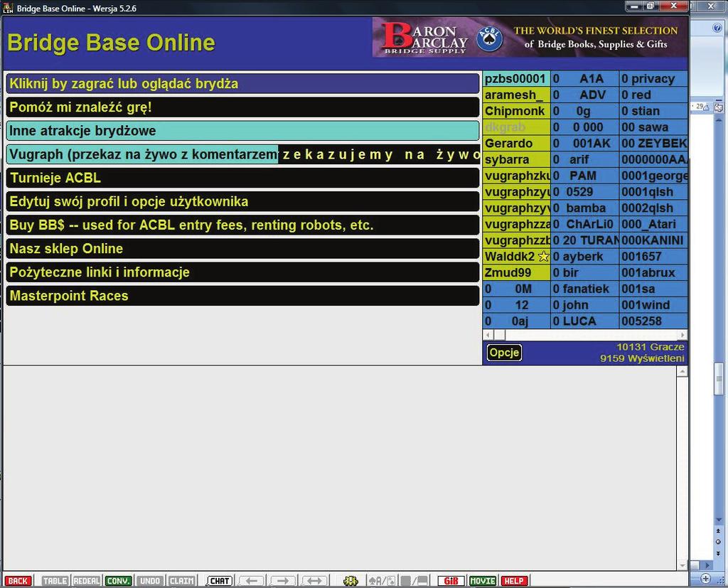Click the red BACK toolbar button
Screen dimensions: 728x588
(x=18, y=581)
